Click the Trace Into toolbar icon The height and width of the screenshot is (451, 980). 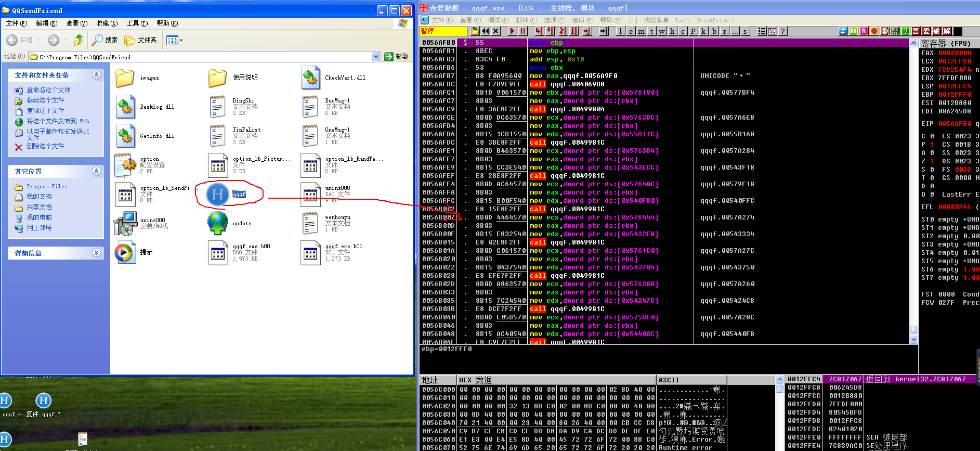coord(563,31)
